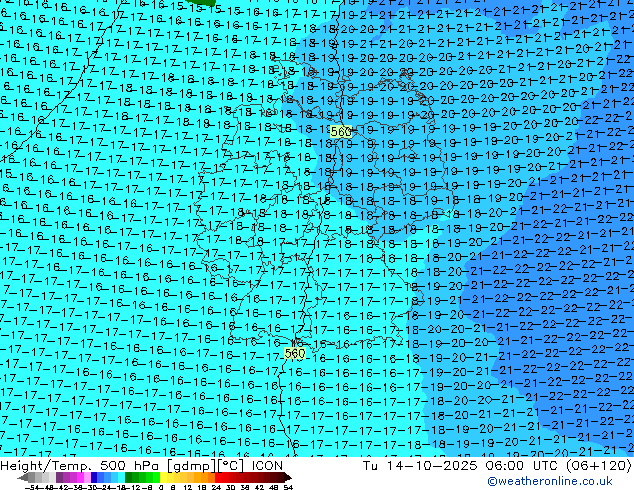This screenshot has width=634, height=490.
Task: Pick the yellow swatch in legend
Action: (163, 477)
